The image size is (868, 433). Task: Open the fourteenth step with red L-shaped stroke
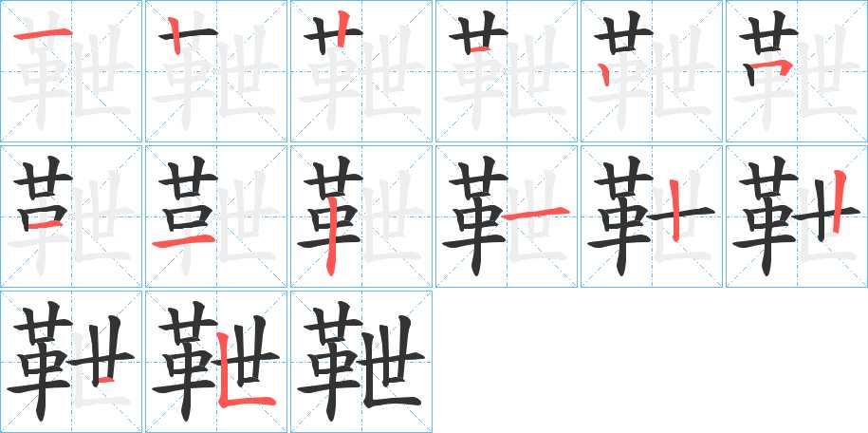[216, 362]
